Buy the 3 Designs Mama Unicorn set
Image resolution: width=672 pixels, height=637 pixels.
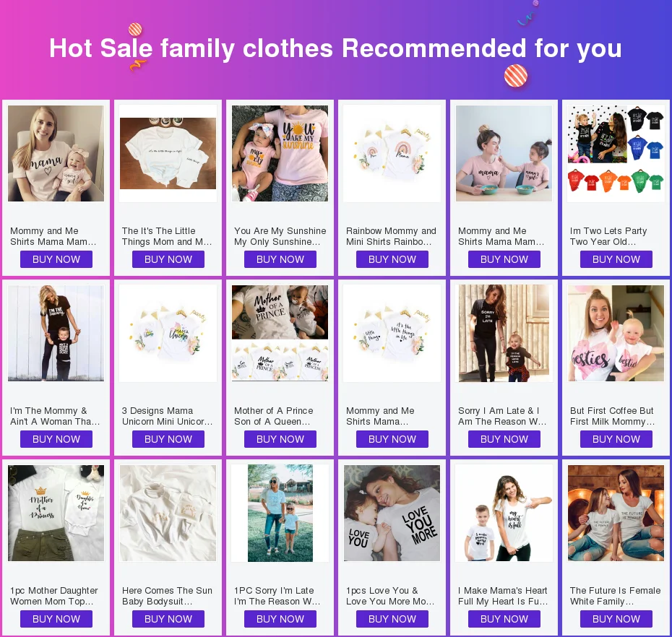(168, 439)
